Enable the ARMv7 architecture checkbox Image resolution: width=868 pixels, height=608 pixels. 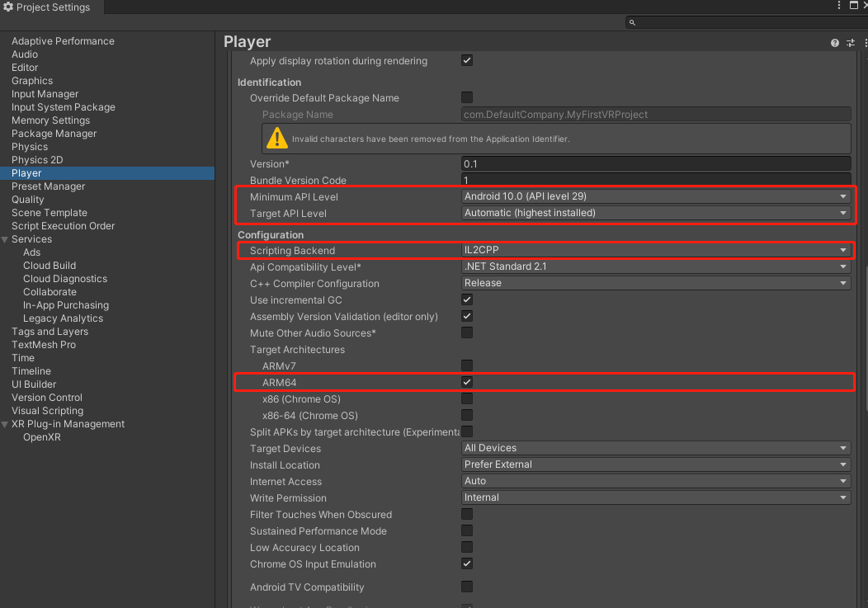click(467, 365)
